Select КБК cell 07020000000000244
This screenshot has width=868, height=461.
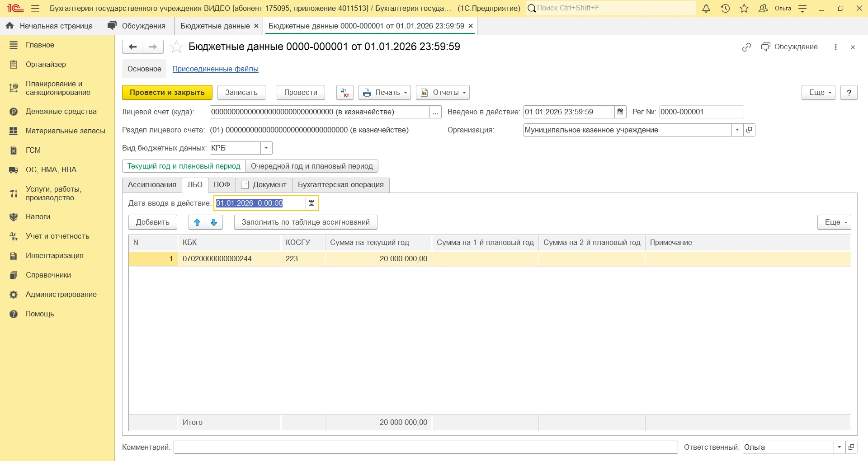(229, 259)
